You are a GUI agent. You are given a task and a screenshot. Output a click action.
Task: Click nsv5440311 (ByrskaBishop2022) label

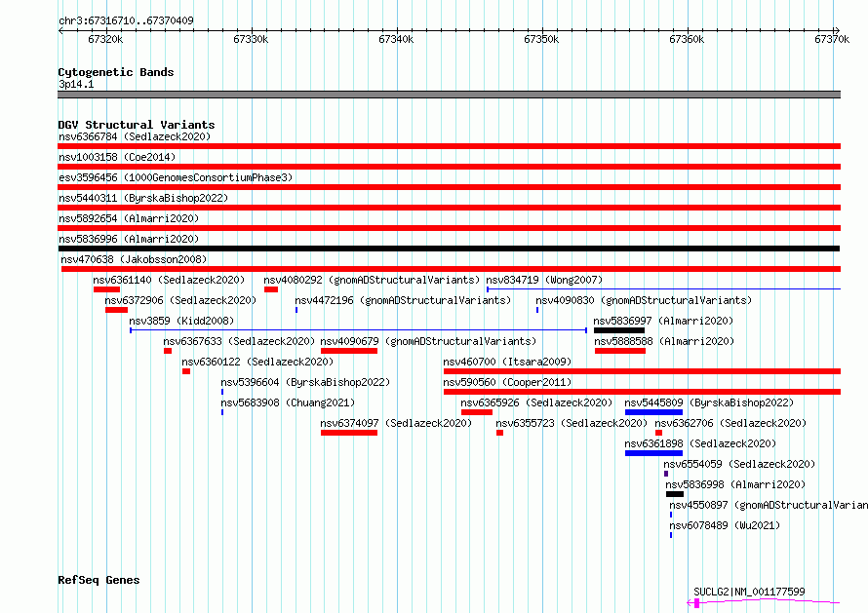[x=143, y=198]
